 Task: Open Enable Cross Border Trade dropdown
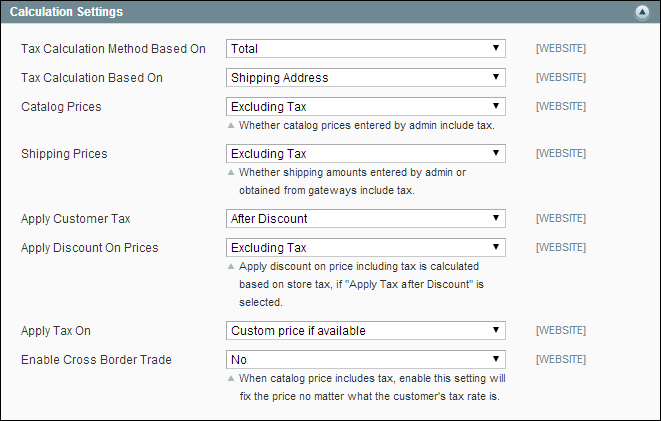[365, 360]
